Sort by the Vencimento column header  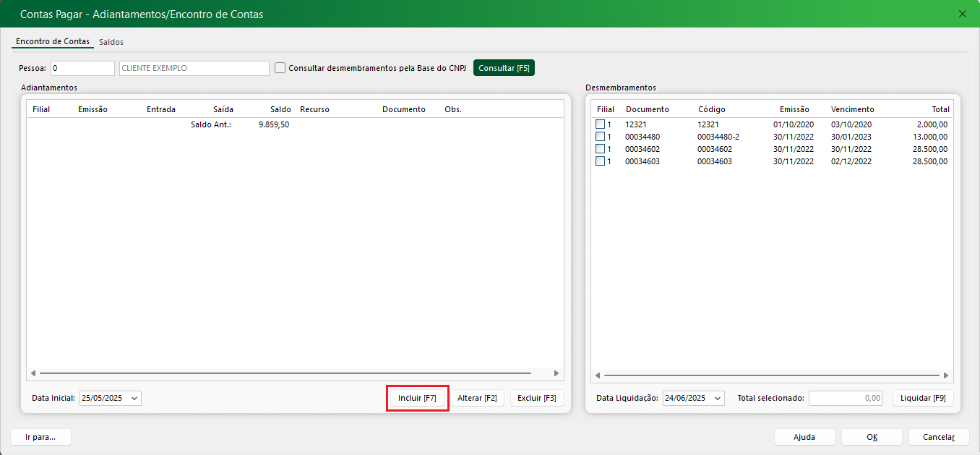click(x=852, y=109)
